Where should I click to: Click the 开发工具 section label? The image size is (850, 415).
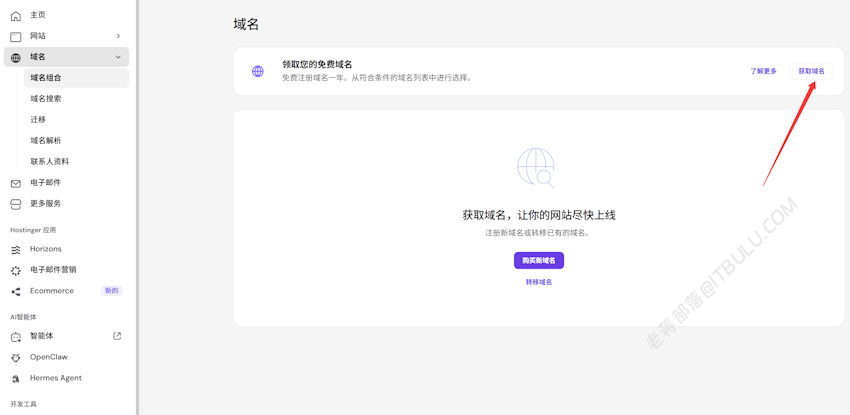point(23,404)
